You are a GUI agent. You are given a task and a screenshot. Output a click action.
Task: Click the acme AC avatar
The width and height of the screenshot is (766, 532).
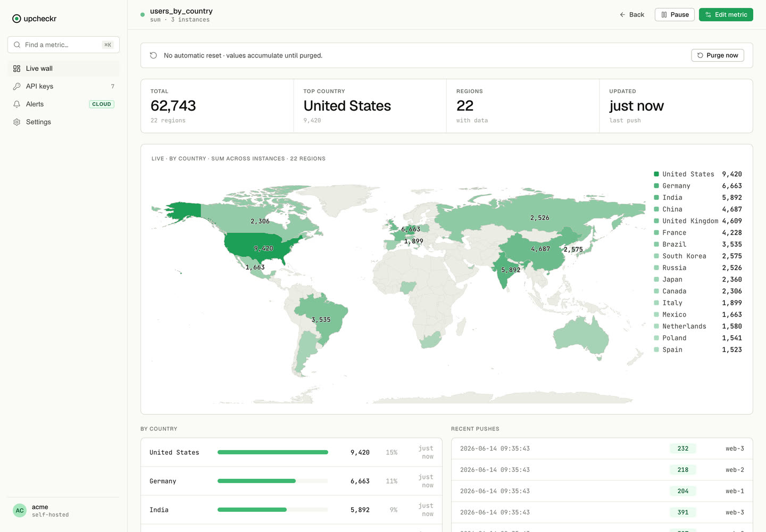click(20, 511)
